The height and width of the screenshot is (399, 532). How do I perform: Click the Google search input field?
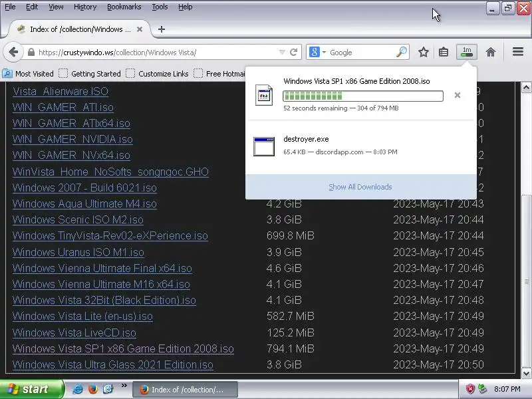click(361, 53)
